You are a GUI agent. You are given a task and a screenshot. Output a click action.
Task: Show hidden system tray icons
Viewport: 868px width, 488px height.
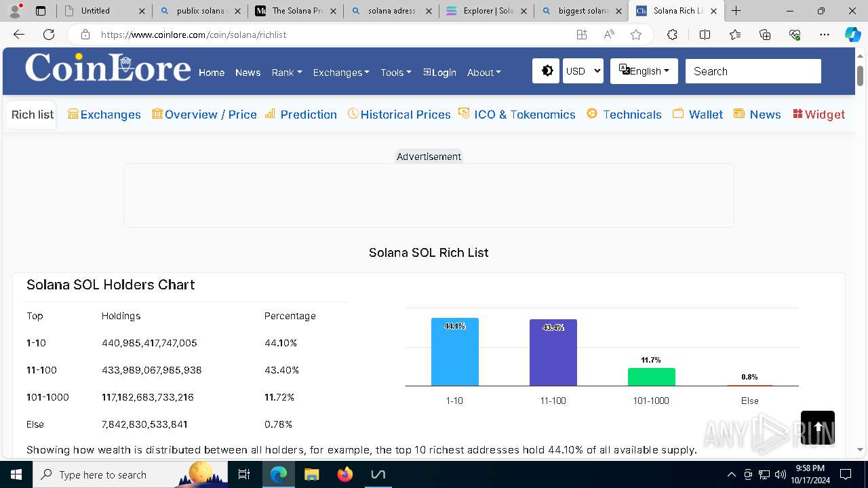(x=731, y=474)
